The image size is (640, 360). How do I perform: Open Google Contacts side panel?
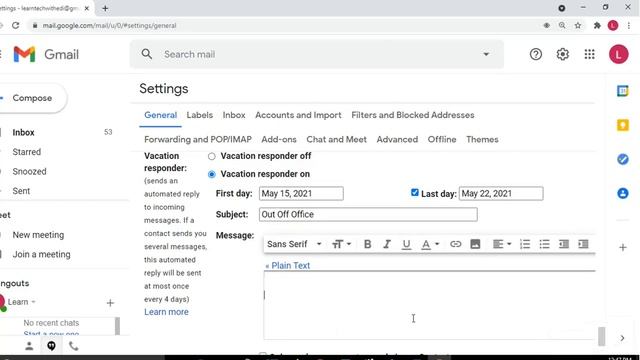(622, 193)
